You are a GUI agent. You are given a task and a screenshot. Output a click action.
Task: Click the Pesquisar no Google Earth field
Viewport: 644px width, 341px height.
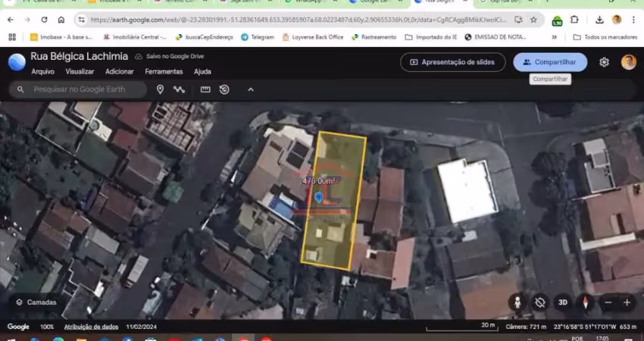coord(83,89)
